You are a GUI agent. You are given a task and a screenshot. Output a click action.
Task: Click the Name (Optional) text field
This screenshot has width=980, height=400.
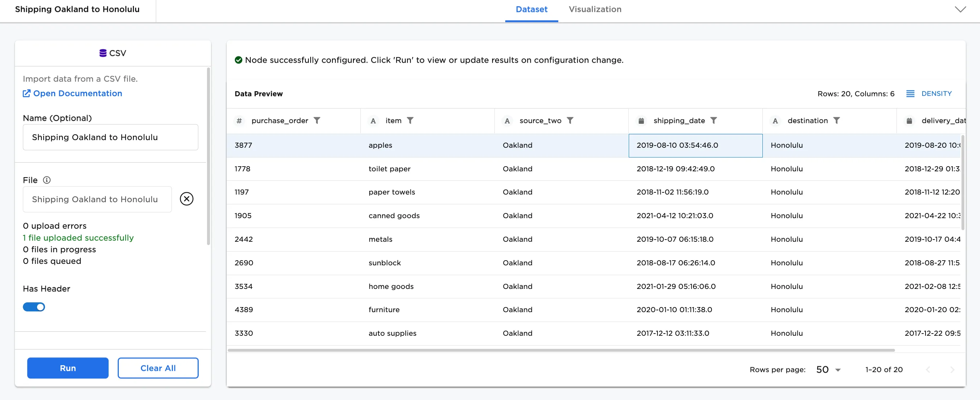coord(110,137)
